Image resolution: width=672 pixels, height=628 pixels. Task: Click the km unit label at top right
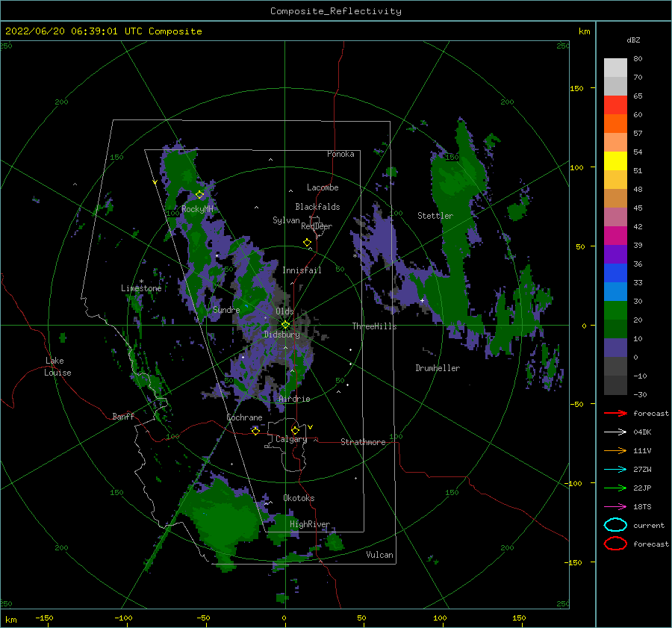(x=584, y=31)
